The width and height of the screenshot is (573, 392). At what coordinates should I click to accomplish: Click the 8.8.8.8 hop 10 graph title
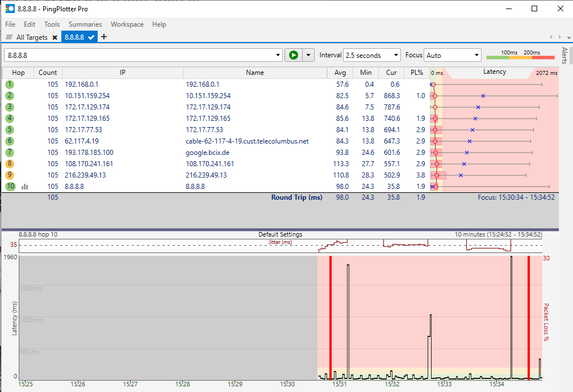pos(38,234)
